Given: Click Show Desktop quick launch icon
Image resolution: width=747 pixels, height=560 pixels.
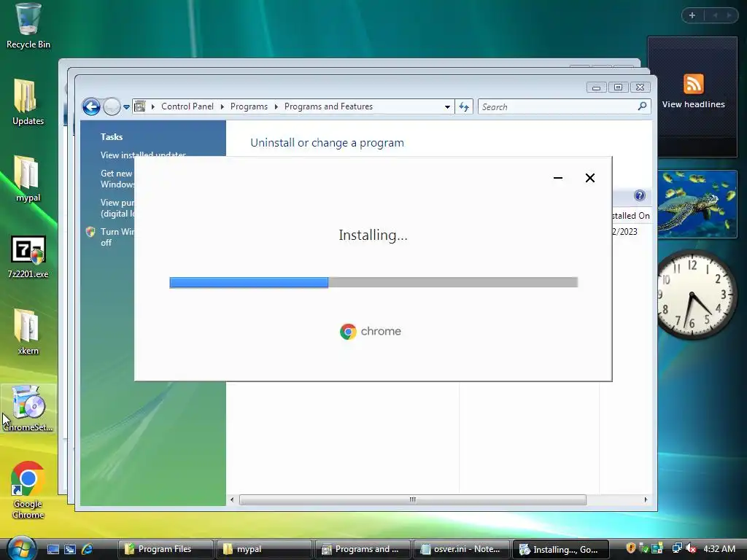Looking at the screenshot, I should click(x=53, y=549).
